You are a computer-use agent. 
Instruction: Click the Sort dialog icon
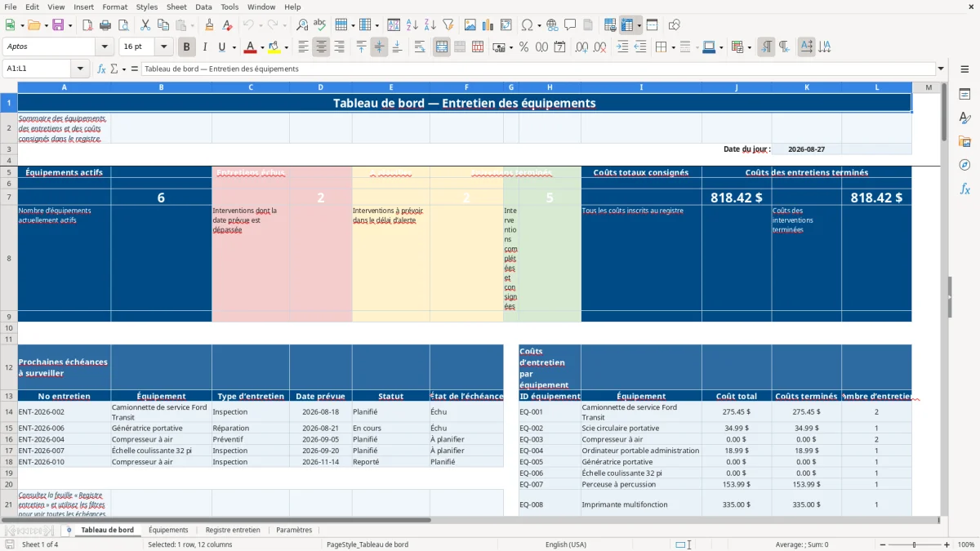[x=394, y=25]
